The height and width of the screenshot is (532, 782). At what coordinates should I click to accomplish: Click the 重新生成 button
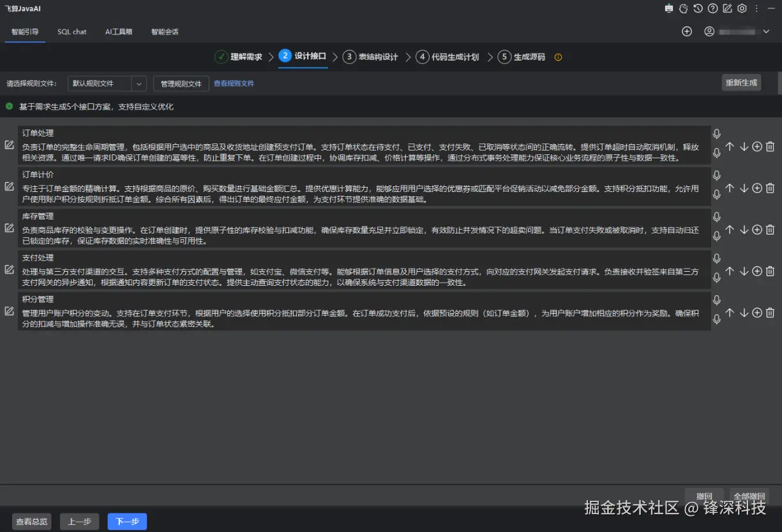(x=741, y=83)
